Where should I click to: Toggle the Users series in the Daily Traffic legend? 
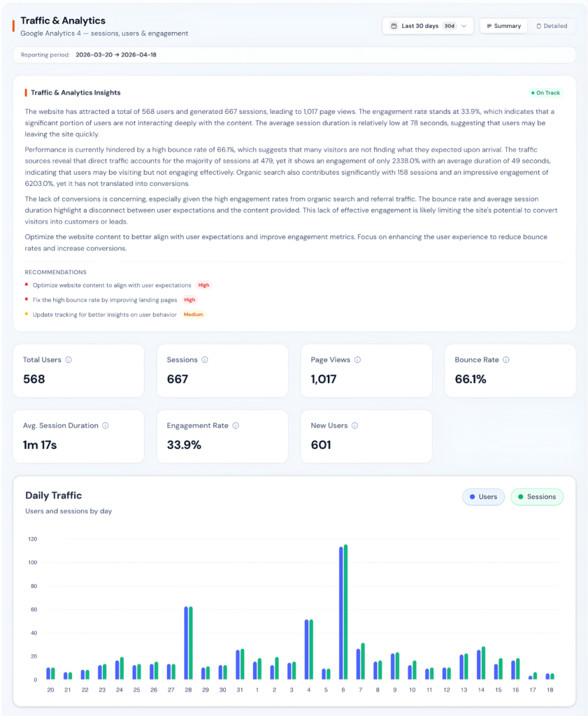[483, 496]
